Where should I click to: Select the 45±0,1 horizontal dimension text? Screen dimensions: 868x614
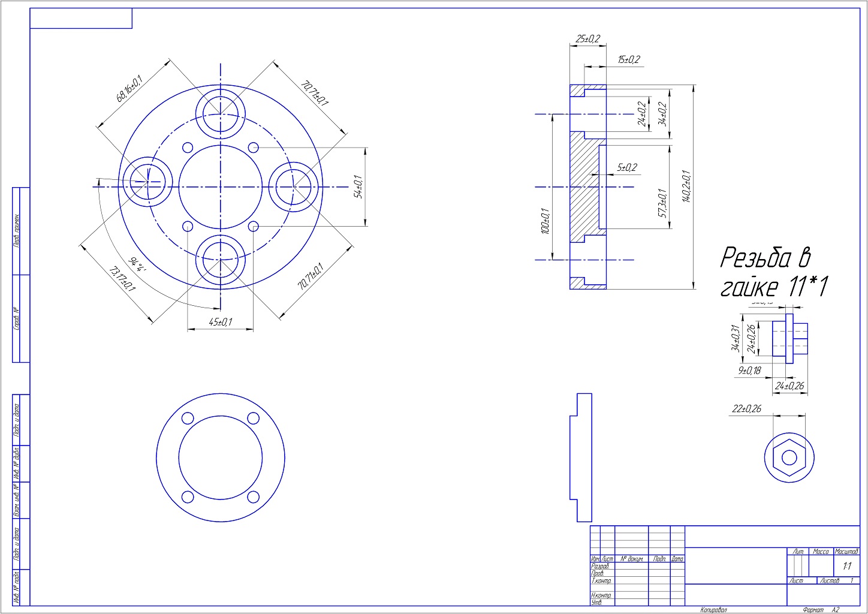click(x=220, y=322)
